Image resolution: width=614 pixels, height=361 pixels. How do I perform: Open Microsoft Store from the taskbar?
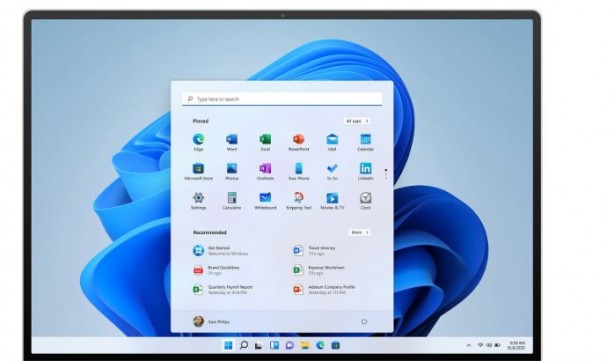click(336, 345)
